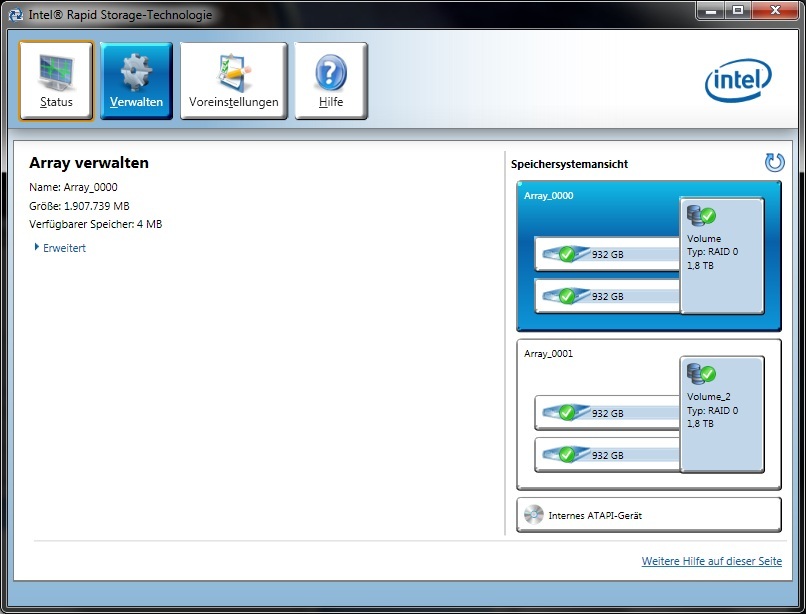Viewport: 806px width, 615px height.
Task: Click the Array verwalten heading
Action: pos(89,163)
